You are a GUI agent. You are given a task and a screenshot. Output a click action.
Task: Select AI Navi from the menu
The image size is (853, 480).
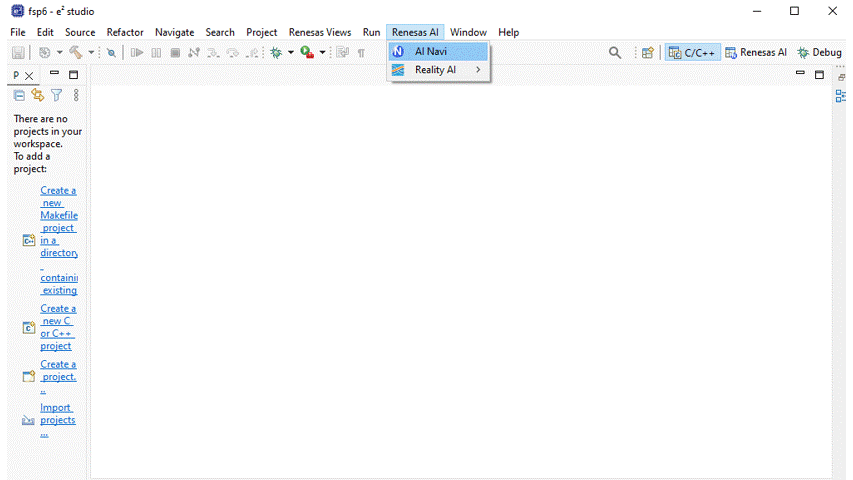[x=431, y=51]
